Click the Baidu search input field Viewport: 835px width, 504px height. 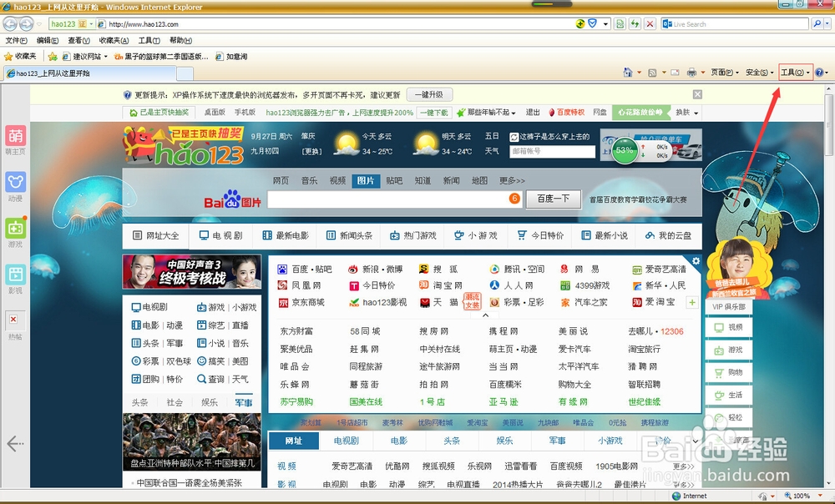(x=394, y=199)
